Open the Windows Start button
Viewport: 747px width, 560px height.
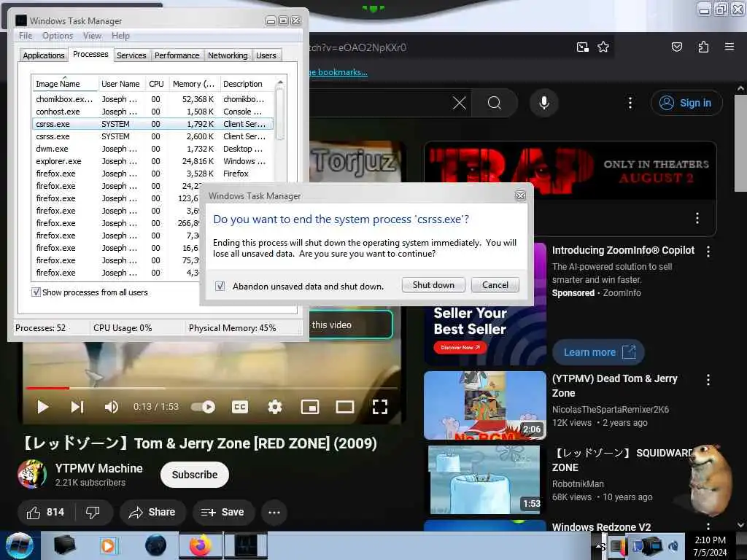[19, 545]
